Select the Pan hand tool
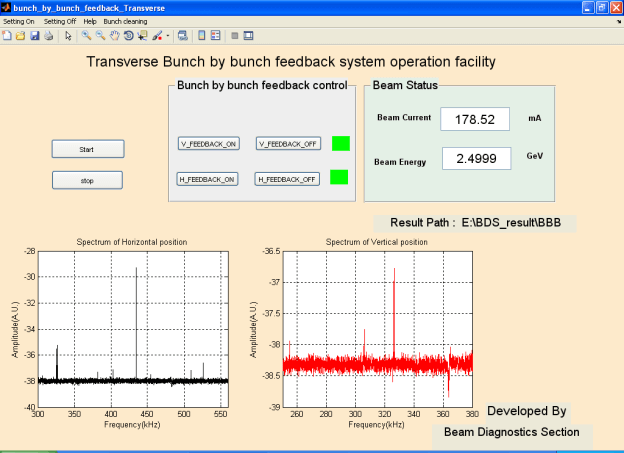Image resolution: width=624 pixels, height=453 pixels. pyautogui.click(x=115, y=36)
